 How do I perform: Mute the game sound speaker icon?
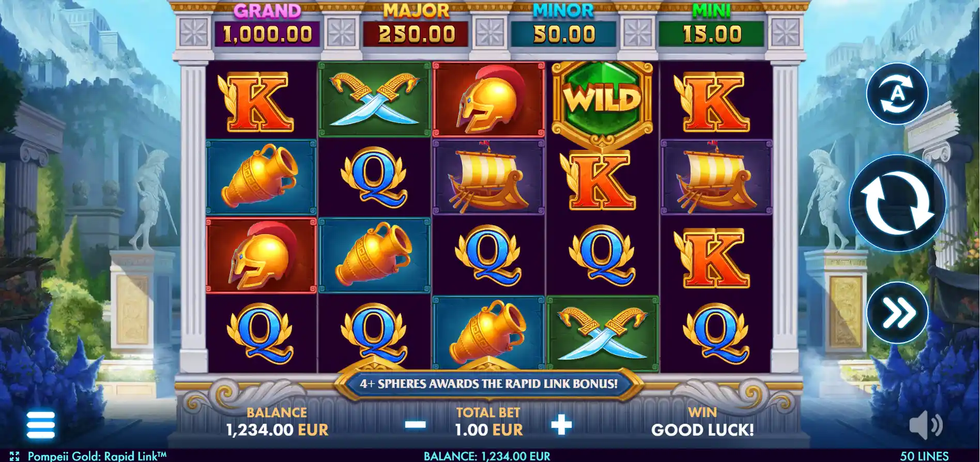coord(926,426)
